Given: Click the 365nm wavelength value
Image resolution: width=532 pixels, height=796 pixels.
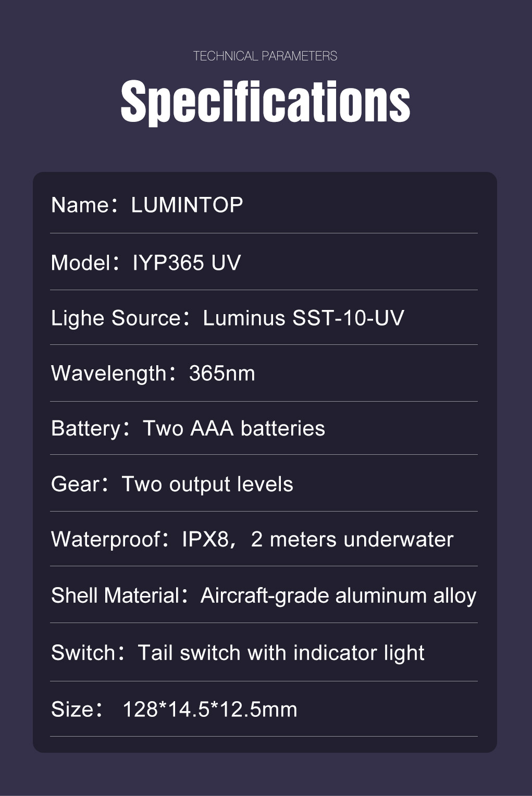Looking at the screenshot, I should click(x=222, y=374).
